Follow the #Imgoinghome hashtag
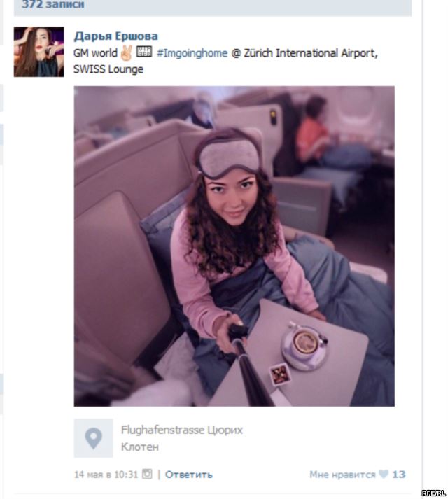This screenshot has width=448, height=499. [192, 53]
